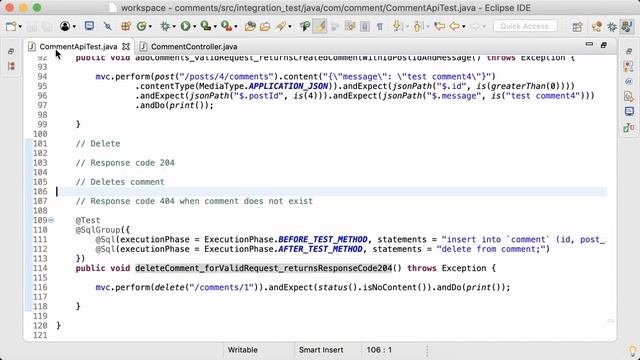This screenshot has width=640, height=360.
Task: Open the magnifier page view icon in right trim
Action: 629,96
